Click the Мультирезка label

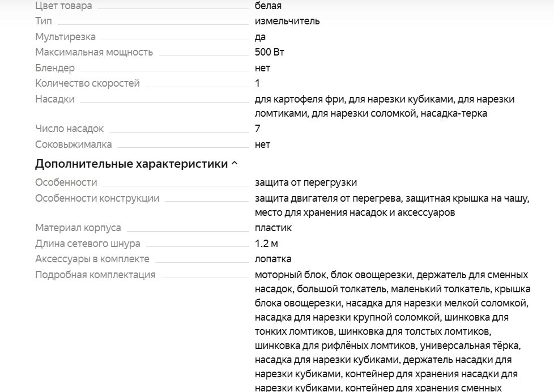pos(65,37)
